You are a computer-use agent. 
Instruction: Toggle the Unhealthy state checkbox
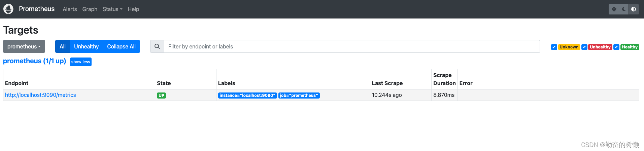(584, 47)
